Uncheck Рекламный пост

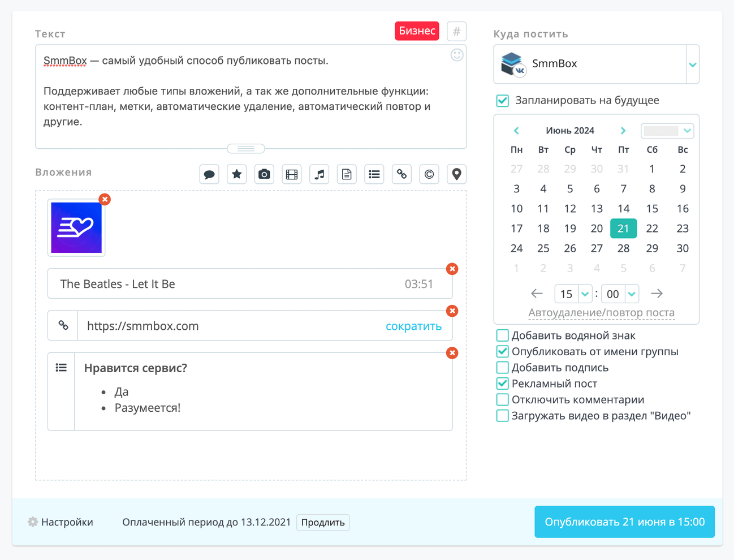(502, 384)
